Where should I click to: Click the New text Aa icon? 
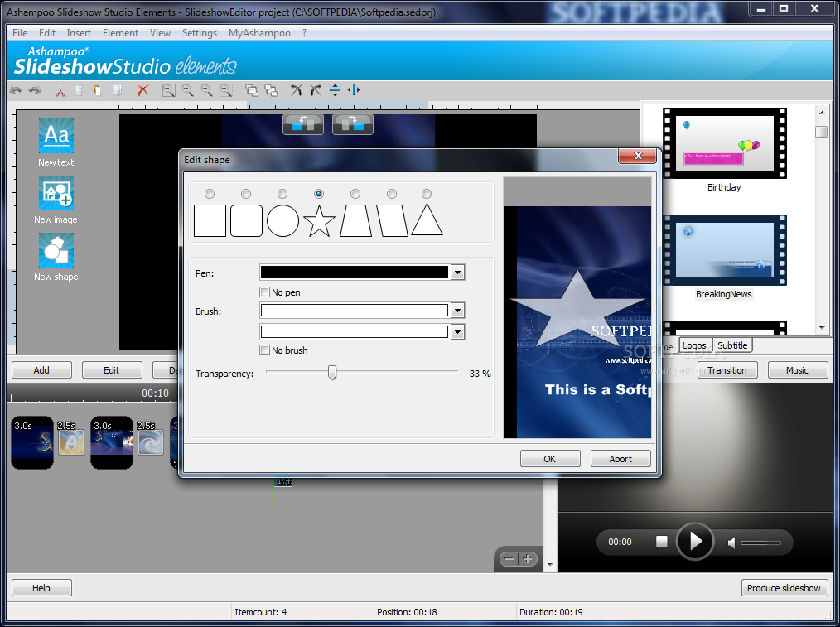tap(56, 136)
